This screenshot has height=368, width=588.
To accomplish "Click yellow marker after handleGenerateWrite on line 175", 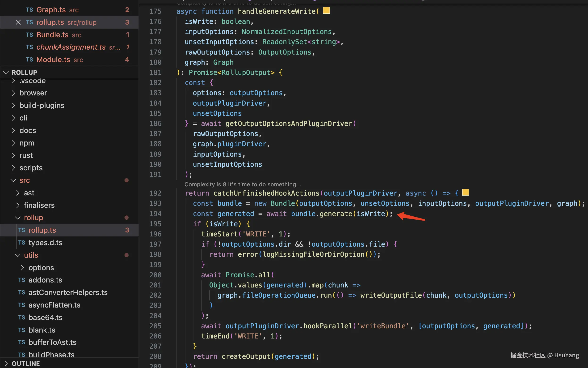I will 326,10.
